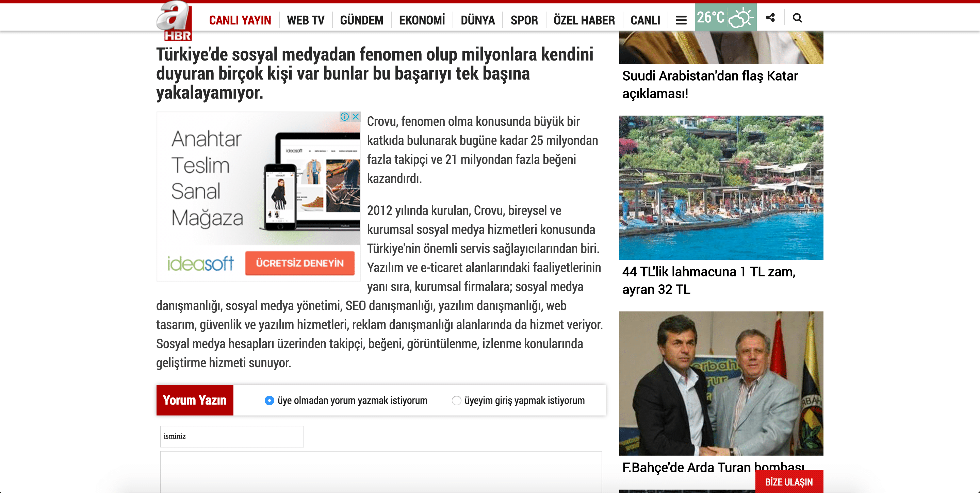Click the share icon in header
The image size is (980, 493).
point(770,18)
